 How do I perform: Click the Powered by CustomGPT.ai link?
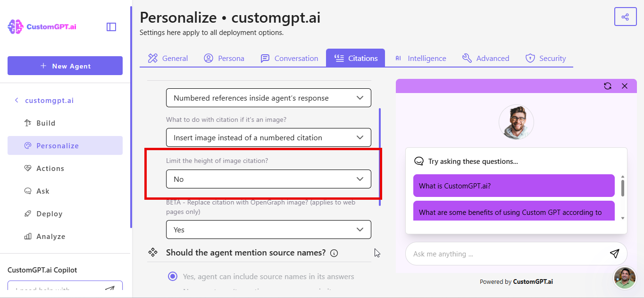[x=516, y=281]
